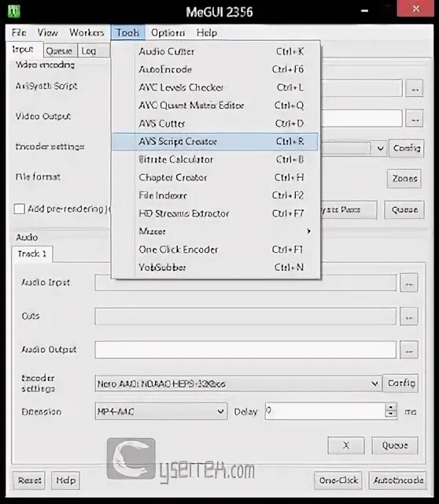The width and height of the screenshot is (439, 504).
Task: Browse for Audio Input file
Action: 409,283
